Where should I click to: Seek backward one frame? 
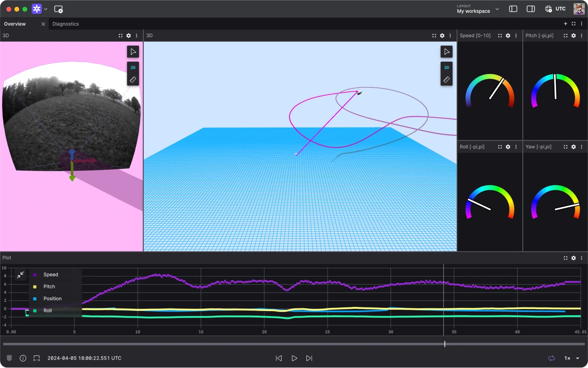point(279,358)
